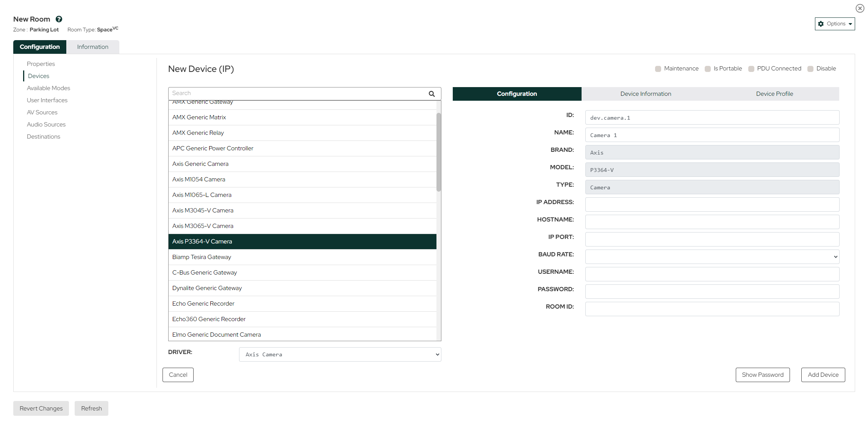
Task: Click the ID field dev.camera.1
Action: point(712,117)
